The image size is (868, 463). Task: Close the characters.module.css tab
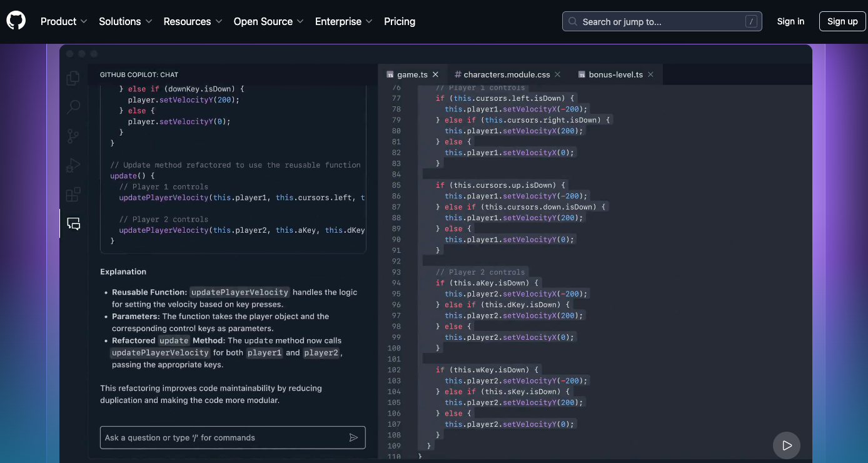(x=557, y=74)
